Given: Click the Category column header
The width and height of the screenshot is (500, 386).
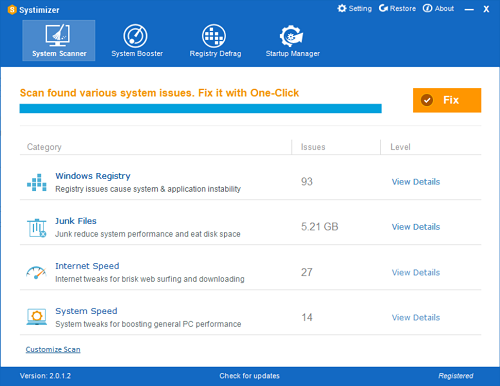Looking at the screenshot, I should click(x=44, y=147).
